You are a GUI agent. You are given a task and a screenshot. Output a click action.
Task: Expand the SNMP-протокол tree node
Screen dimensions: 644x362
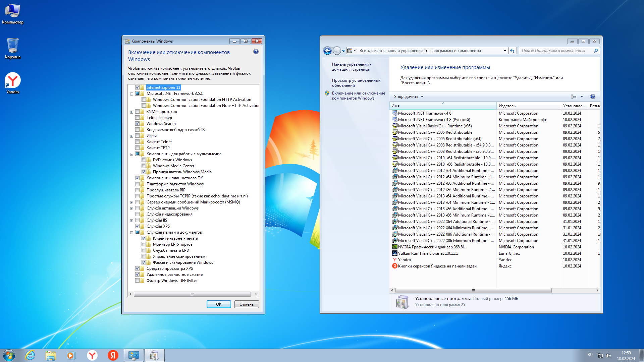(131, 112)
